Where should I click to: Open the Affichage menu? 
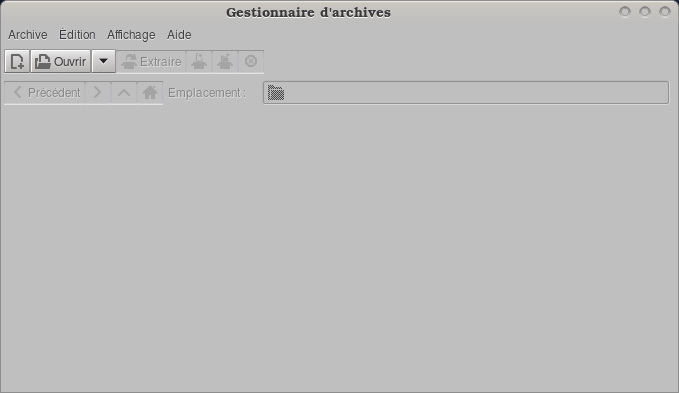[x=131, y=35]
